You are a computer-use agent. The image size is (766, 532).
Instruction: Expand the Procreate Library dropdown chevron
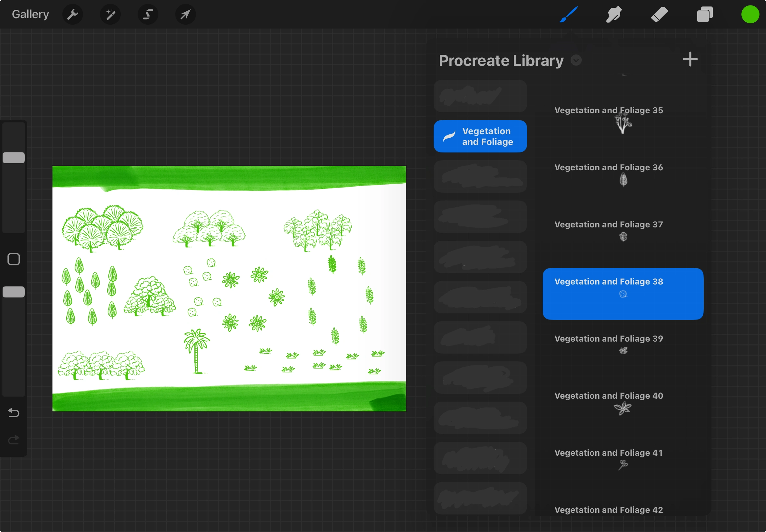pyautogui.click(x=576, y=60)
